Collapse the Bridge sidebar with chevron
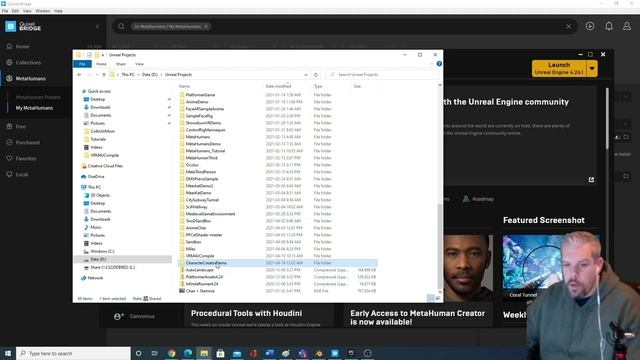Screen dimensions: 640x360 [x=97, y=27]
